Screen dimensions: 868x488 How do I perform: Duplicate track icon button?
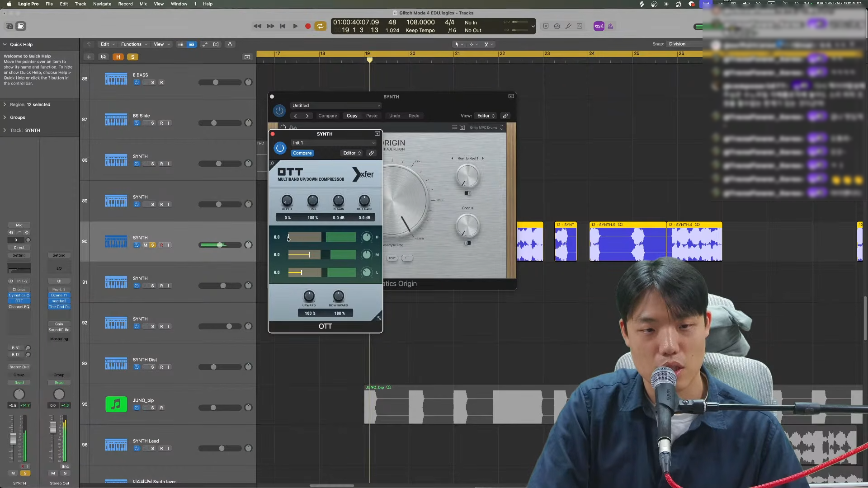tap(104, 57)
